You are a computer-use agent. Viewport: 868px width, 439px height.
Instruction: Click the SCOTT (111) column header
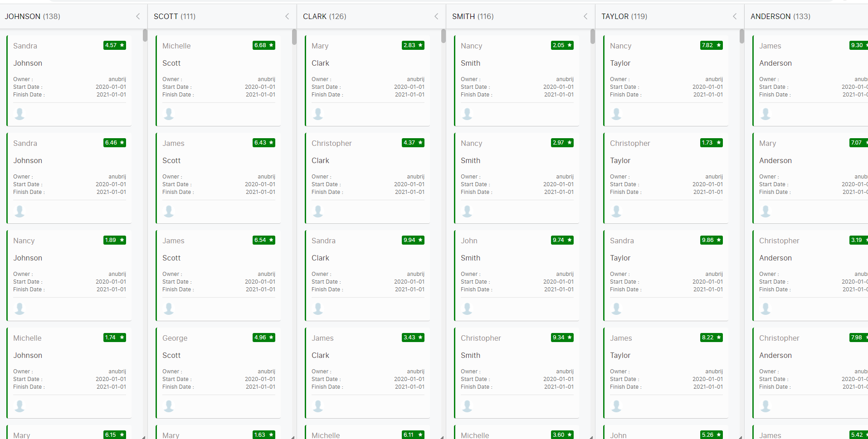tap(175, 16)
